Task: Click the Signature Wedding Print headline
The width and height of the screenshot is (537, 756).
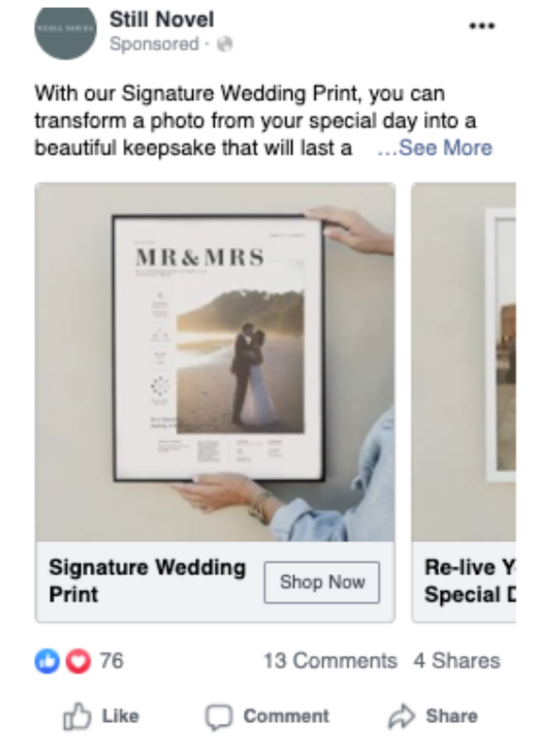Action: tap(148, 581)
